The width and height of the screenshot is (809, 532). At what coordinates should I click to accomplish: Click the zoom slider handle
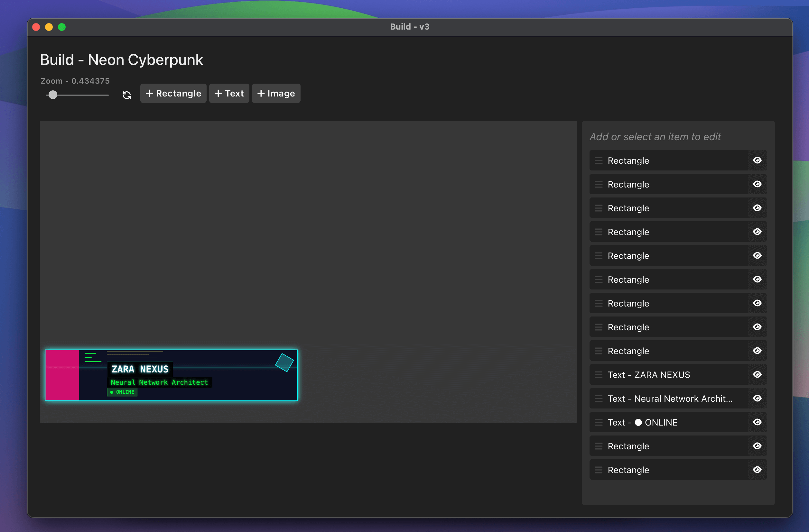[53, 95]
